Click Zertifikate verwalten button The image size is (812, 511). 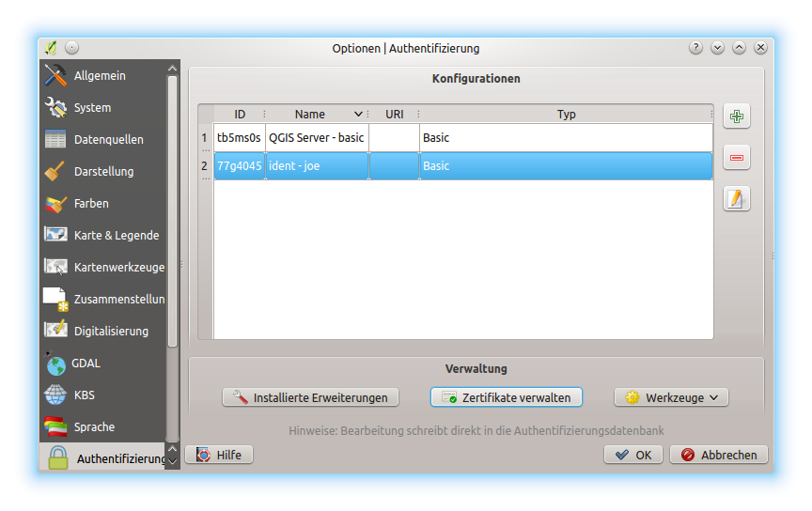pos(507,397)
